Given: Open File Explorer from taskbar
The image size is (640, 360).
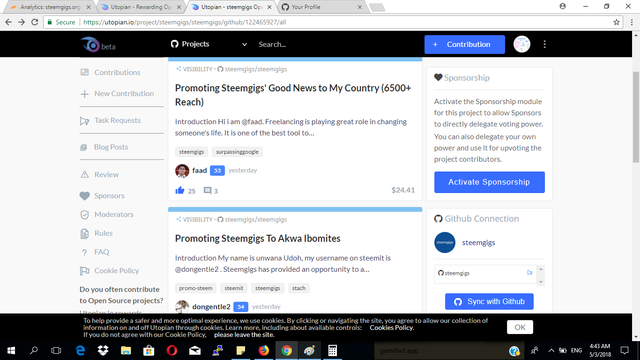Looking at the screenshot, I should pos(126,351).
